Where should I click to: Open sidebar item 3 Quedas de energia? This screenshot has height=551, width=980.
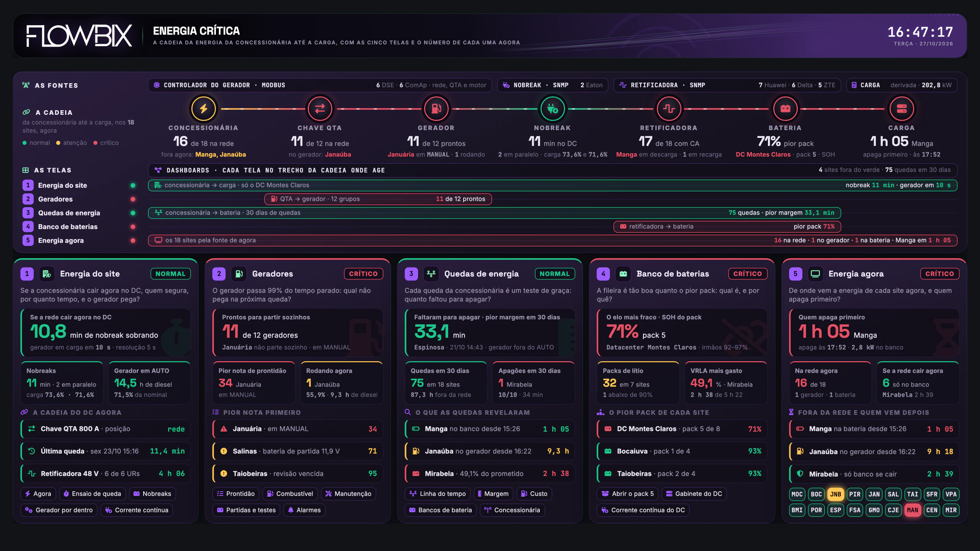[79, 213]
